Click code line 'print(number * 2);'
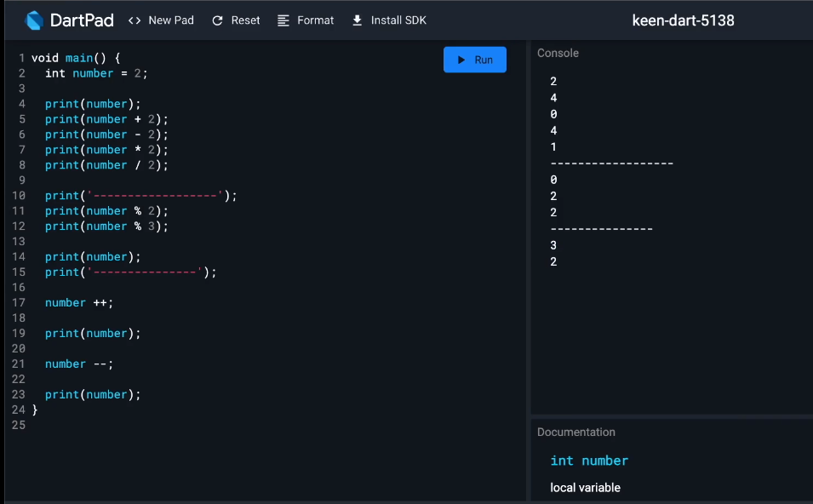The height and width of the screenshot is (504, 813). coord(106,150)
